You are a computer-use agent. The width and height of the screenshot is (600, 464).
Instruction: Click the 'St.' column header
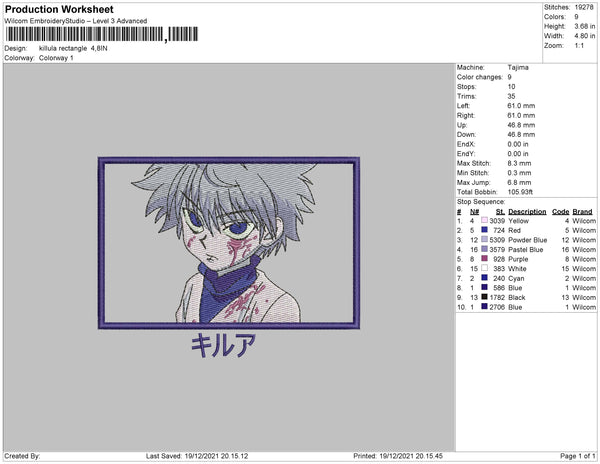coord(500,212)
